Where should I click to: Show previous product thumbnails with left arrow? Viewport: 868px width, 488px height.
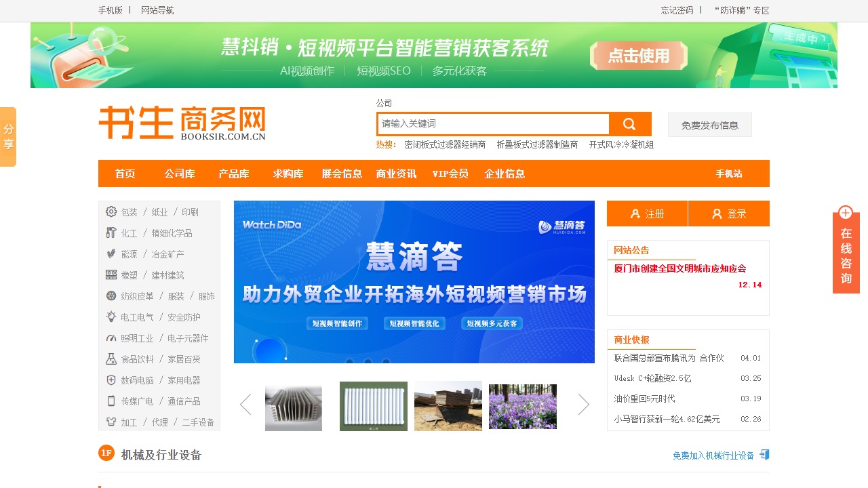coord(245,405)
